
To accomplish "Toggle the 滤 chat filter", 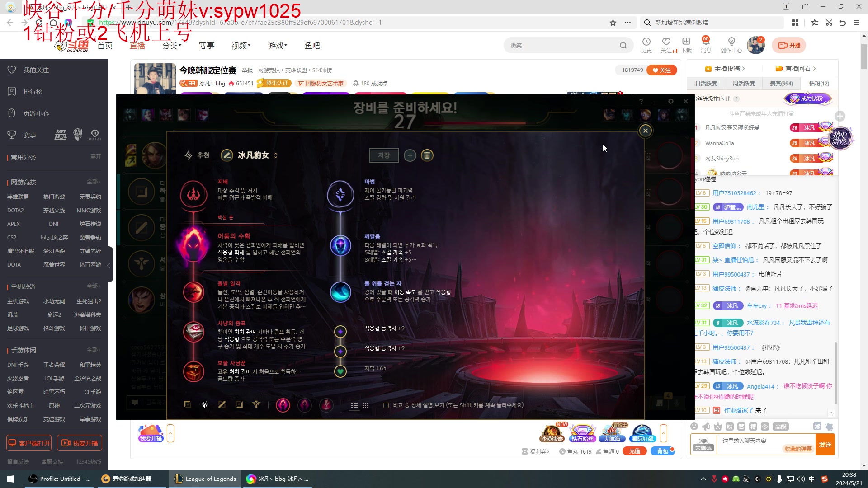I will [x=817, y=427].
